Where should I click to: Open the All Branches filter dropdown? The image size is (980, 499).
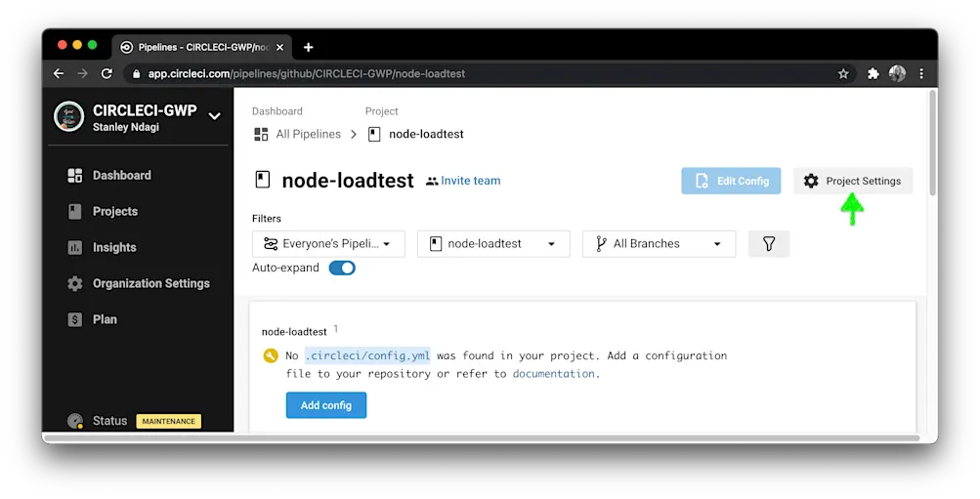click(659, 243)
